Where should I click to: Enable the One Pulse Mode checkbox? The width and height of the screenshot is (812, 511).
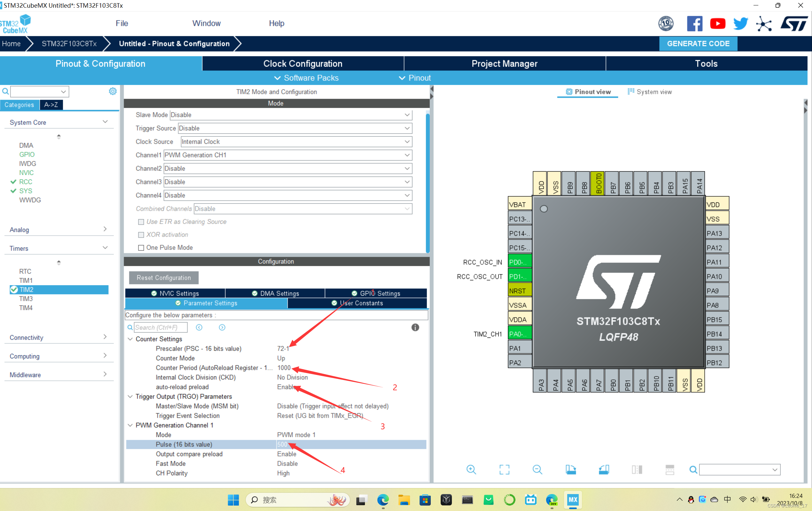click(141, 248)
